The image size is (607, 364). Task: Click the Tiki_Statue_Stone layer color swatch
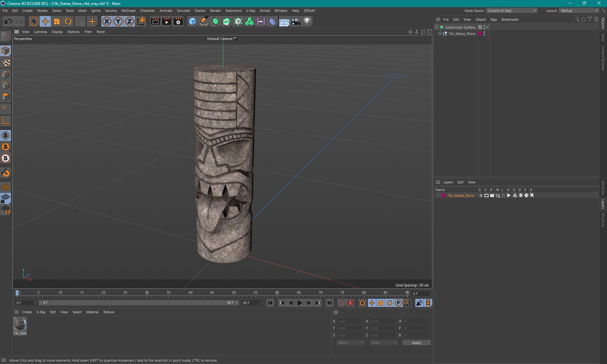[x=444, y=195]
